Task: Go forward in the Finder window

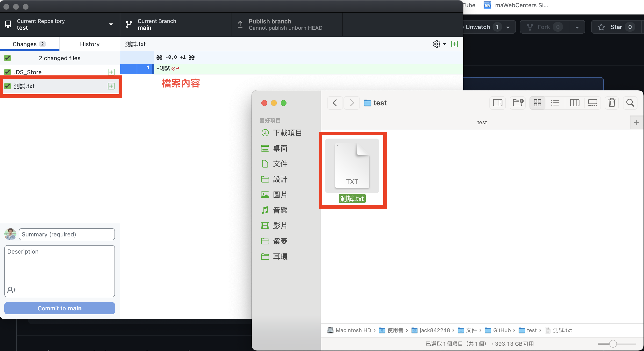Action: point(352,103)
